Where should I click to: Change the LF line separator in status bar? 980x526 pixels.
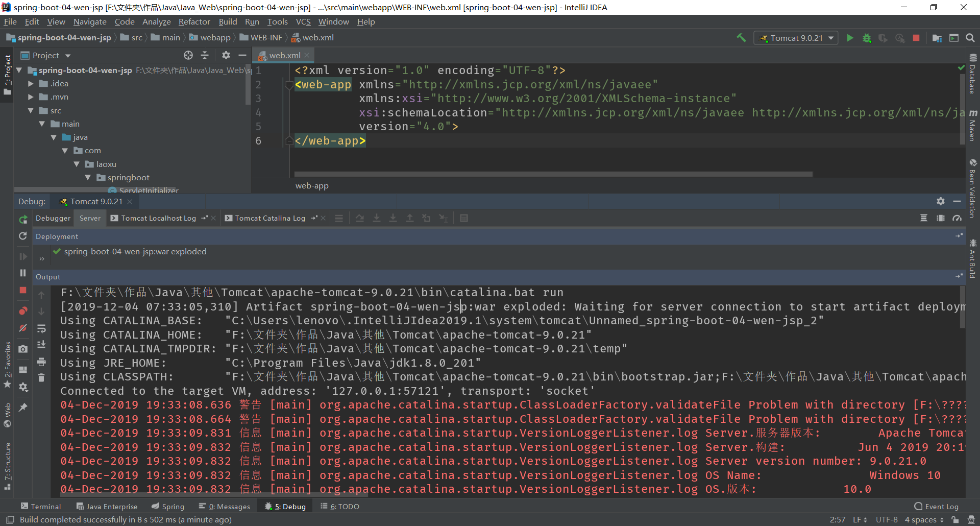point(860,520)
